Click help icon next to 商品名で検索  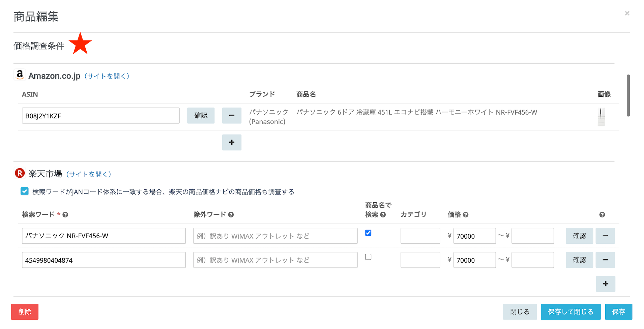pyautogui.click(x=383, y=215)
